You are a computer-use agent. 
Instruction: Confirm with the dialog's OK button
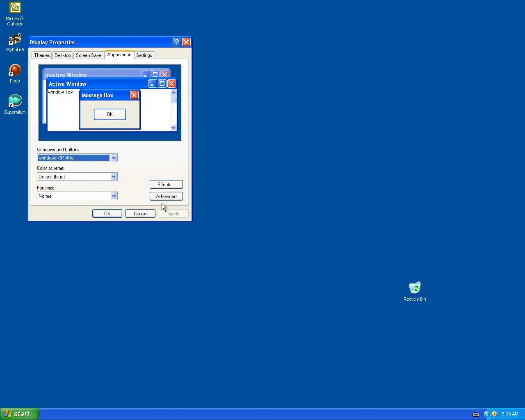[107, 214]
